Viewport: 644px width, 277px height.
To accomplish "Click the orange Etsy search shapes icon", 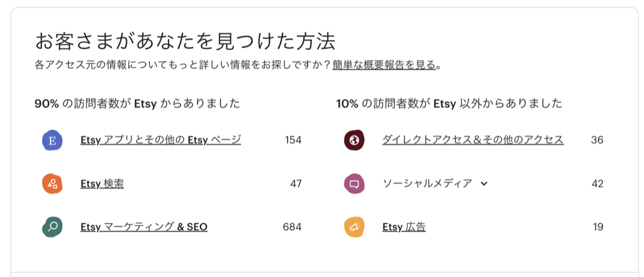I will tap(52, 184).
